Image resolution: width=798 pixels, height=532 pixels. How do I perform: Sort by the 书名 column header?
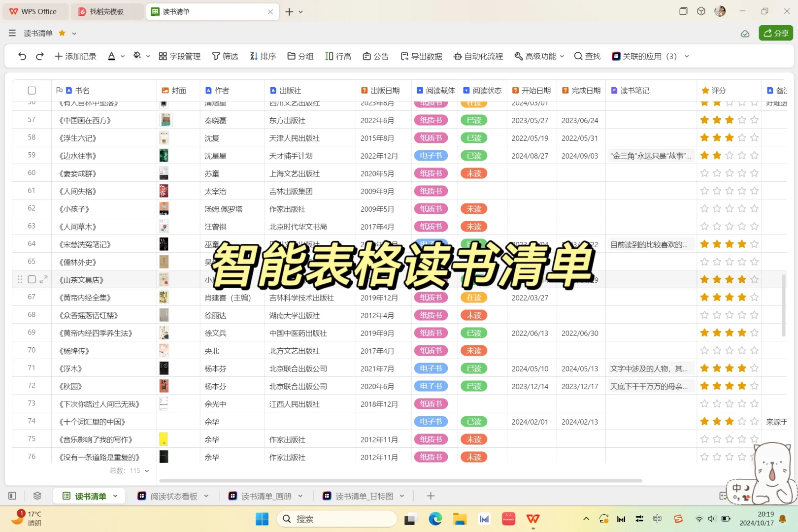(104, 91)
